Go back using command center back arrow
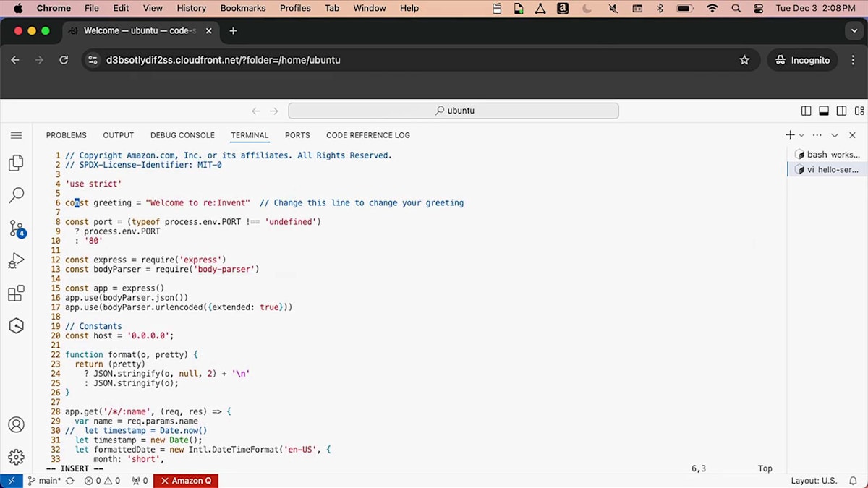This screenshot has height=488, width=868. tap(255, 111)
